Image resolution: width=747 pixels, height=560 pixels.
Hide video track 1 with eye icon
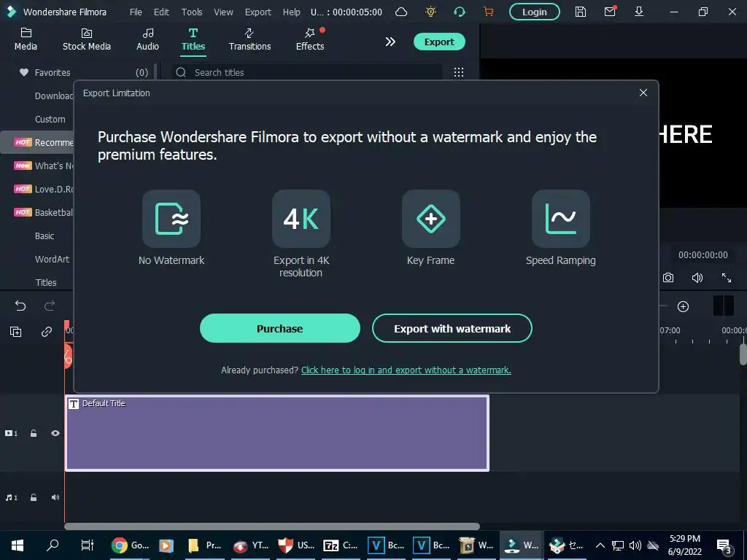coord(55,433)
